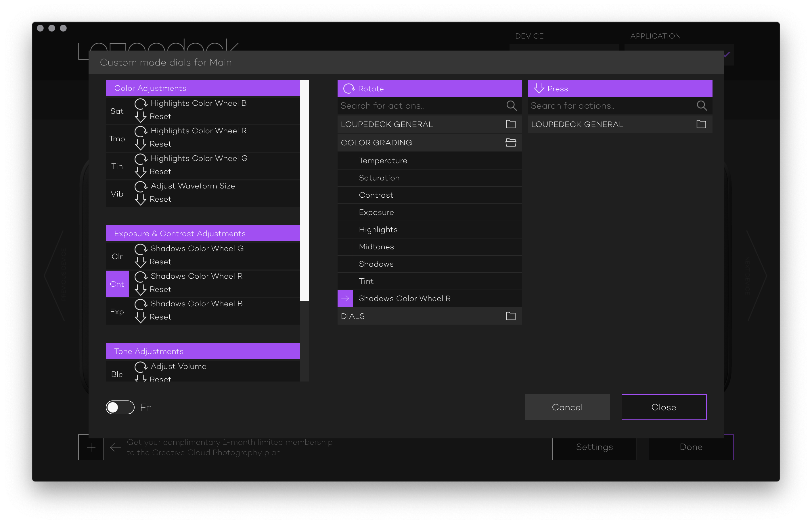The image size is (812, 524).
Task: Click the purple arrow beside Shadows Color Wheel R
Action: pyautogui.click(x=345, y=298)
